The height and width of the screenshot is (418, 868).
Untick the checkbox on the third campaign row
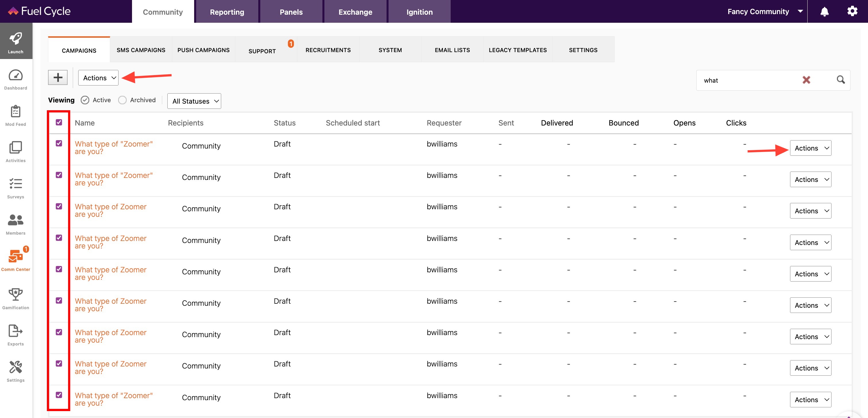[59, 206]
